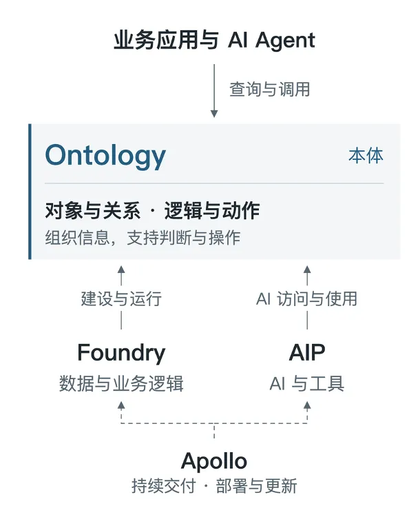Click the 本体 label in Ontology box
Image resolution: width=420 pixels, height=517 pixels.
pos(366,156)
